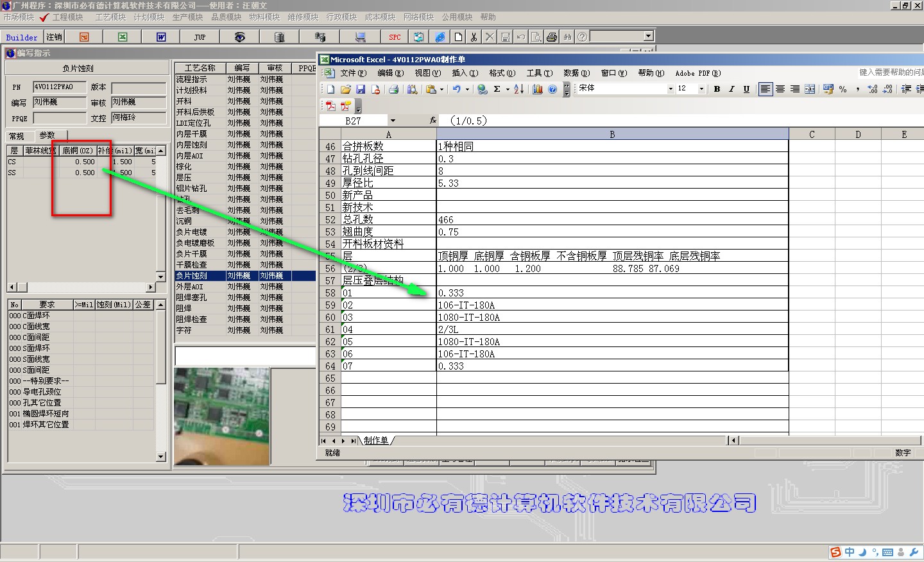Toggle Align Left in Excel toolbar
Viewport: 924px width, 562px height.
click(x=766, y=89)
